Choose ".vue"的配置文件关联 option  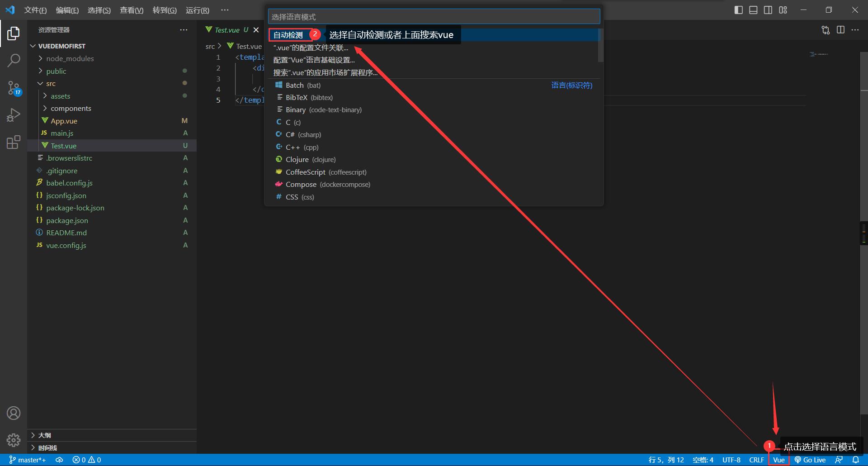coord(434,48)
